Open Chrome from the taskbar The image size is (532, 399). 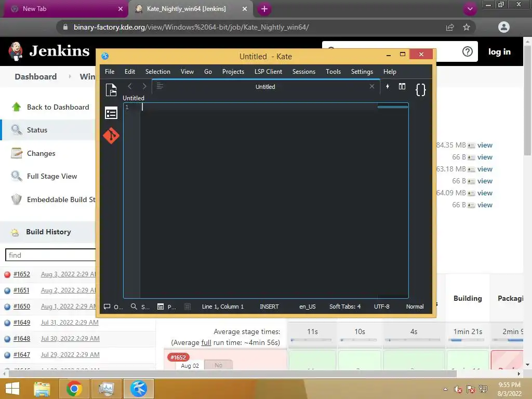[x=74, y=389]
